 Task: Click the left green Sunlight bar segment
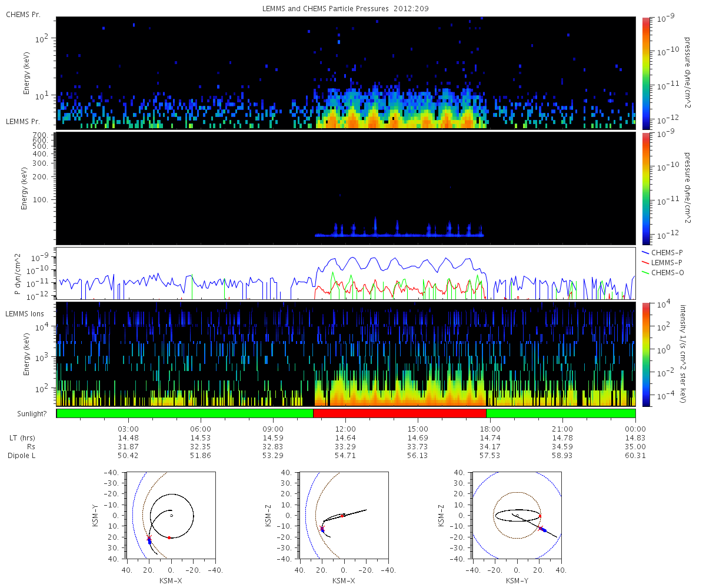pyautogui.click(x=185, y=413)
